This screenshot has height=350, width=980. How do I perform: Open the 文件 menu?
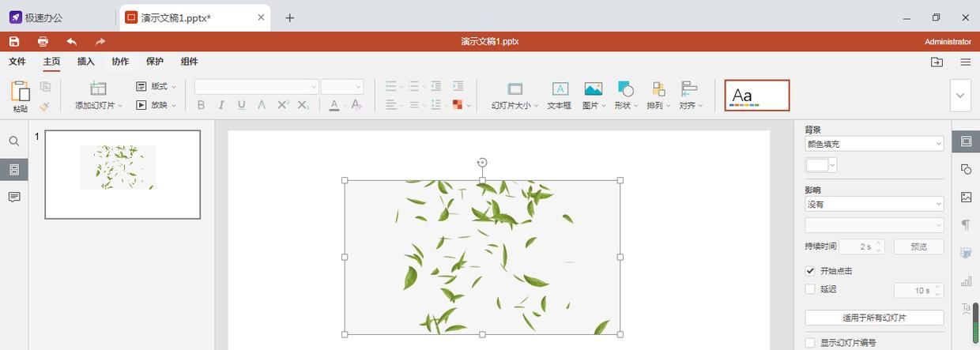coord(17,62)
